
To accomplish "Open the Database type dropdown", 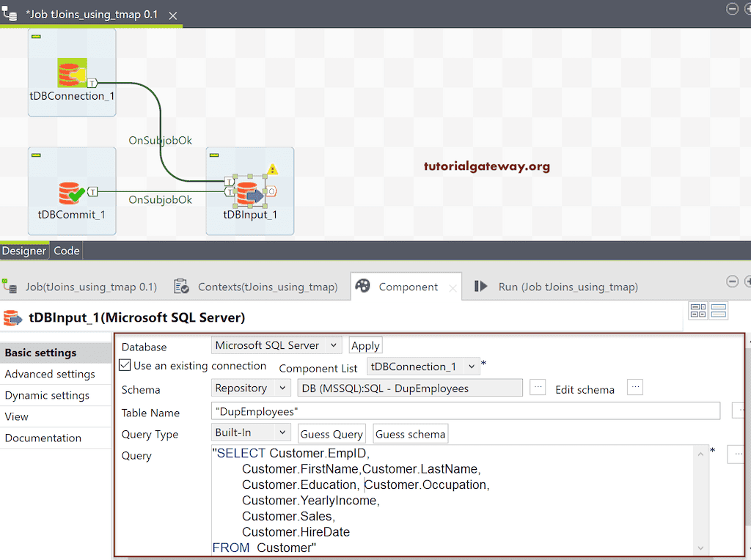I will (x=277, y=345).
